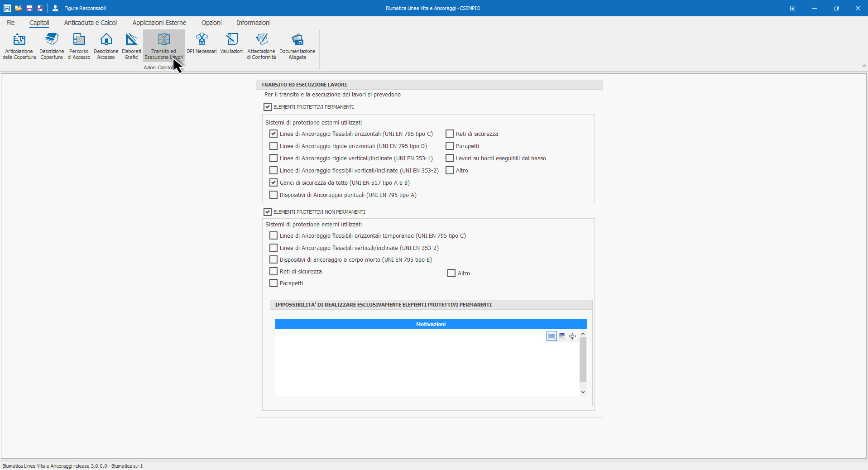
Task: Open the Descrizione Copertura chapter
Action: 52,46
